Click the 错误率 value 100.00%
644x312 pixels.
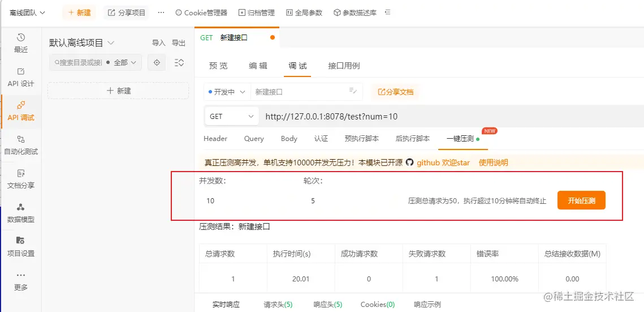pos(504,279)
